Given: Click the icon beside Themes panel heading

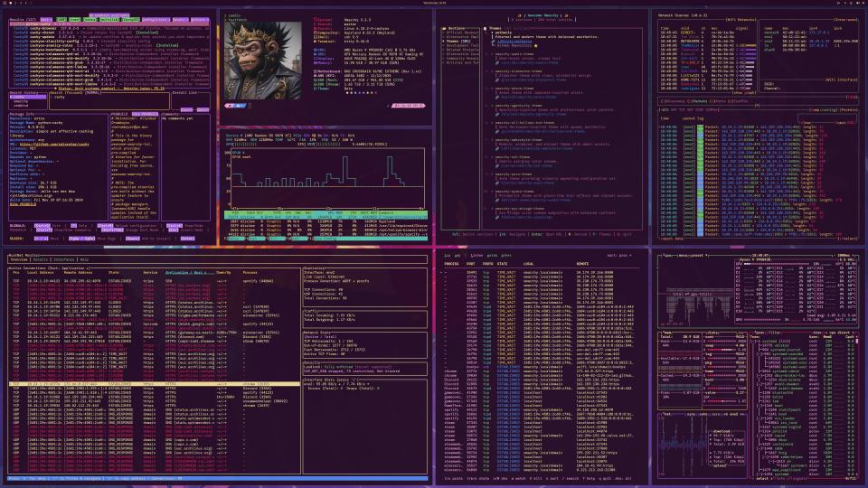Looking at the screenshot, I should click(485, 28).
